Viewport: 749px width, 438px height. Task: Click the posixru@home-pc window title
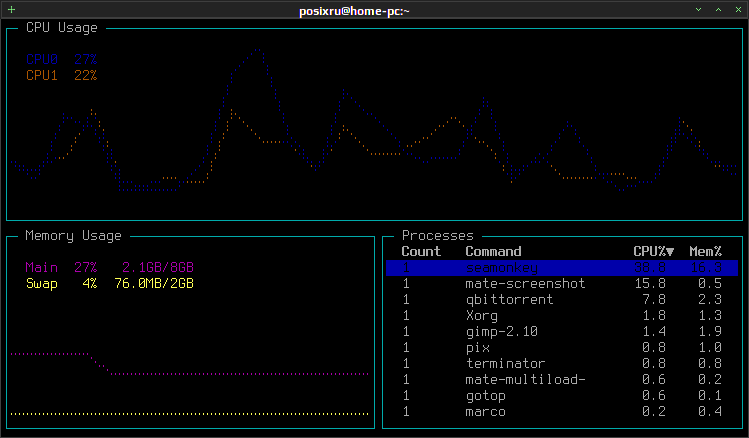click(354, 11)
